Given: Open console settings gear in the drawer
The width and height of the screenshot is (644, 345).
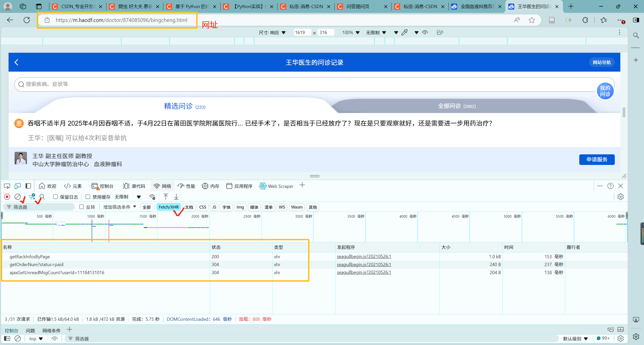Looking at the screenshot, I should coord(621,338).
